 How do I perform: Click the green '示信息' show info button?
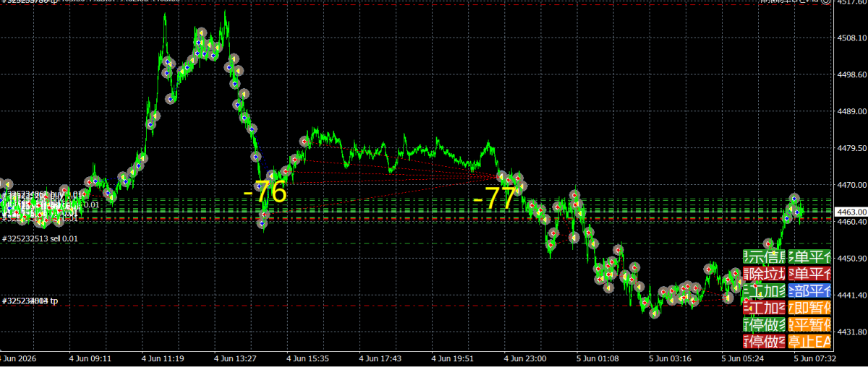764,256
